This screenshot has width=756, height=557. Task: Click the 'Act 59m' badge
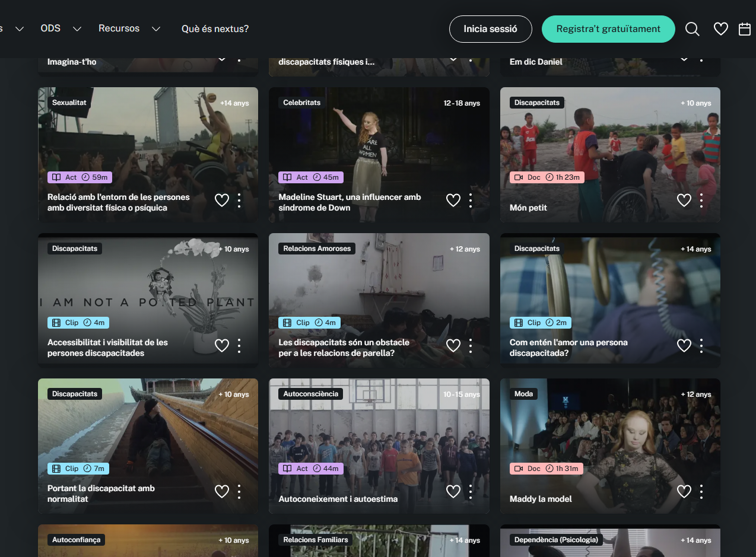80,177
